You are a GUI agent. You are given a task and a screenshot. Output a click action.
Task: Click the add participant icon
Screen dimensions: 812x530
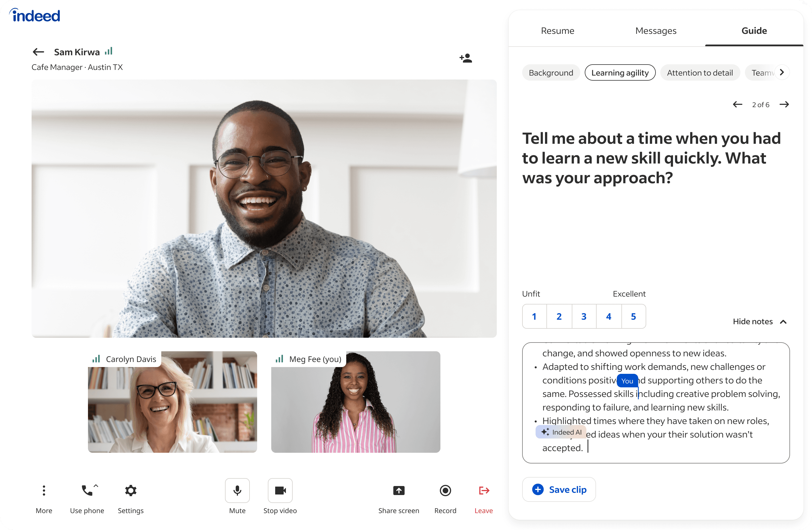[x=466, y=58]
